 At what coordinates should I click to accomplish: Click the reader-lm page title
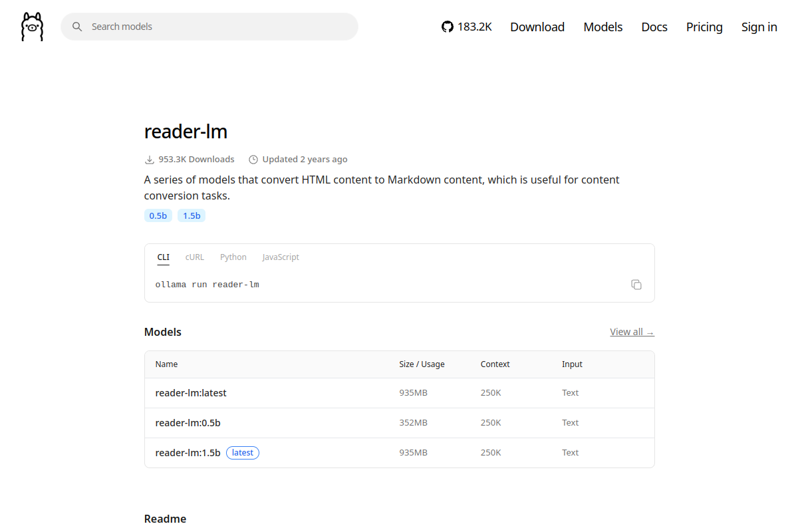tap(186, 132)
